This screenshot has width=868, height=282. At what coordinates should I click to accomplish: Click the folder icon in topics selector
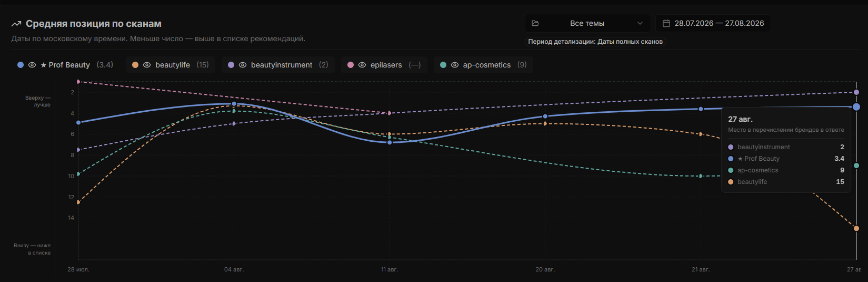535,23
